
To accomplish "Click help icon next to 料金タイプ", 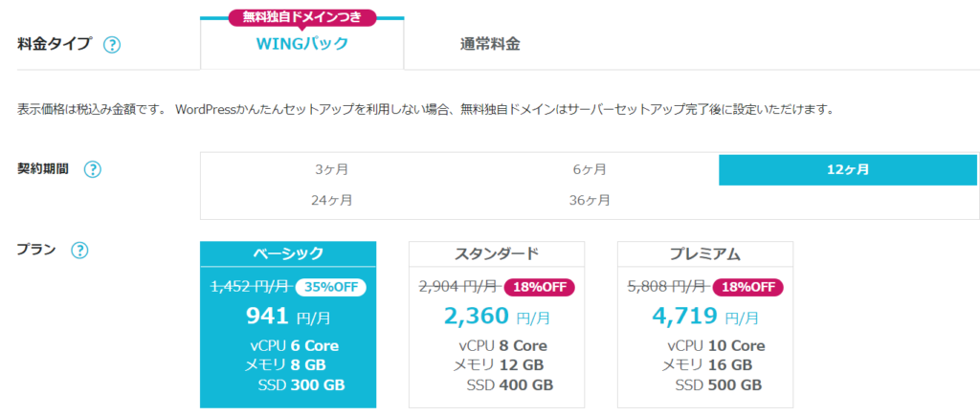I will [x=112, y=45].
